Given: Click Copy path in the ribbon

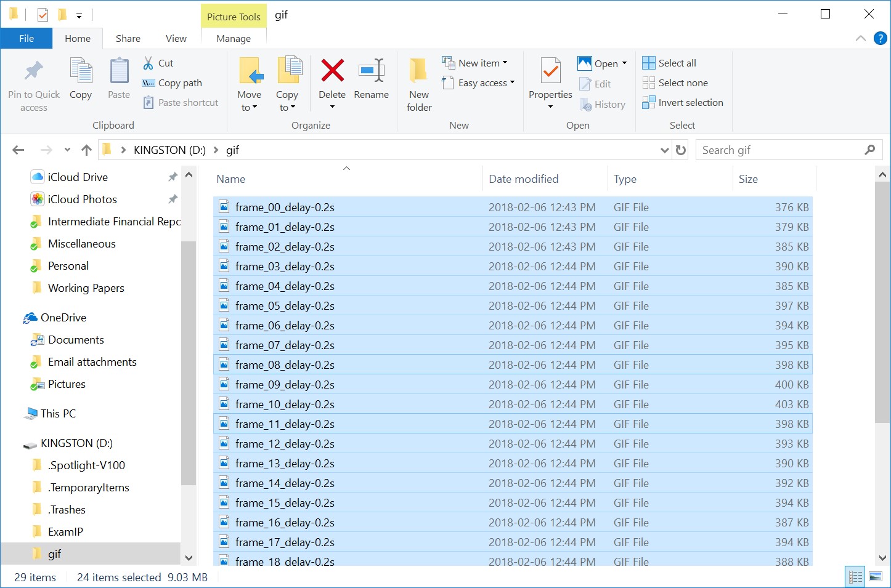Looking at the screenshot, I should coord(172,83).
